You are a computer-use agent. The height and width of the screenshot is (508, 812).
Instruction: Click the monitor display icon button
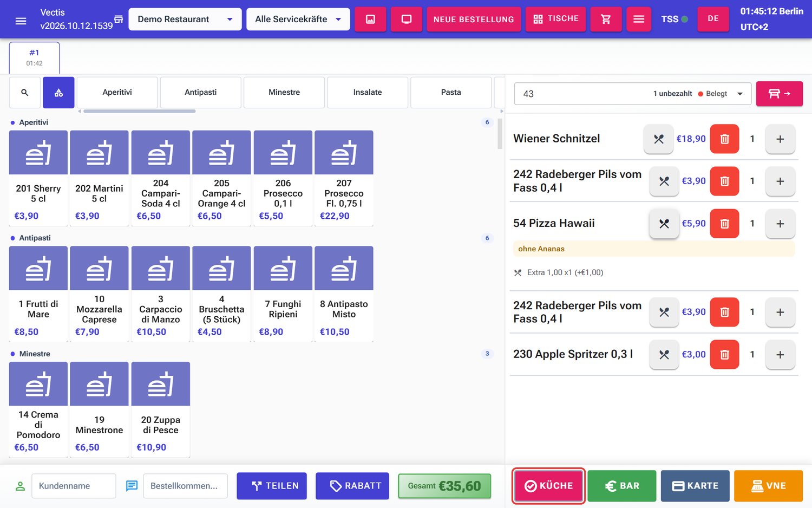pos(407,19)
